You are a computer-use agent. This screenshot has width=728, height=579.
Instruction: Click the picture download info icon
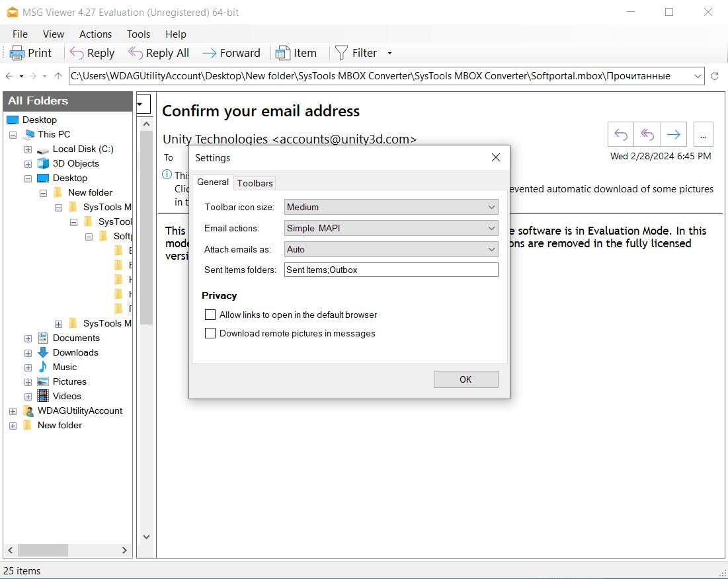[x=167, y=174]
